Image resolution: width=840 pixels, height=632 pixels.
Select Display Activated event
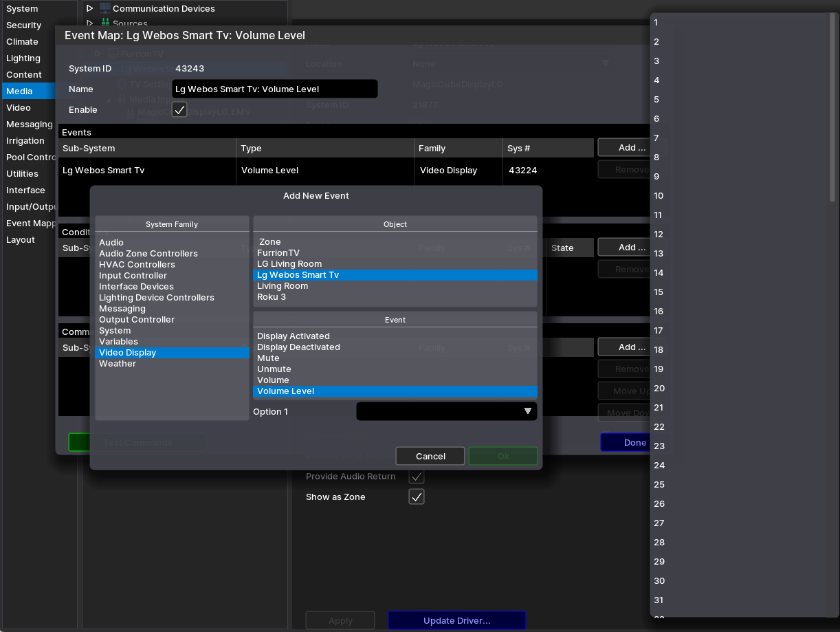(395, 336)
